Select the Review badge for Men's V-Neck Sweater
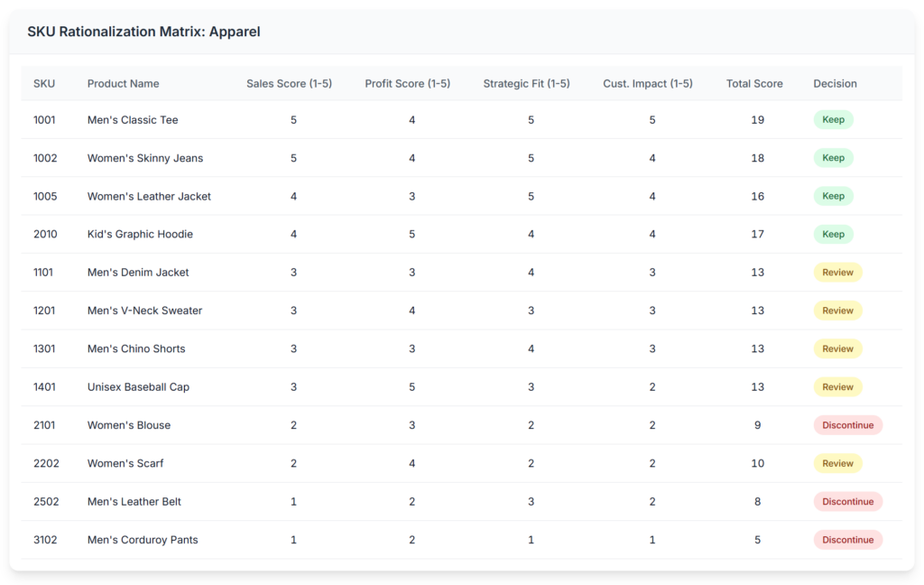 tap(837, 310)
